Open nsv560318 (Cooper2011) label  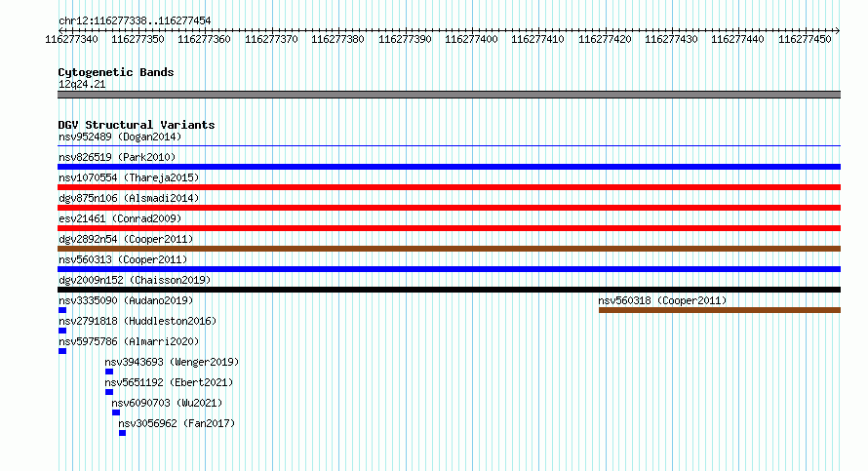coord(662,300)
